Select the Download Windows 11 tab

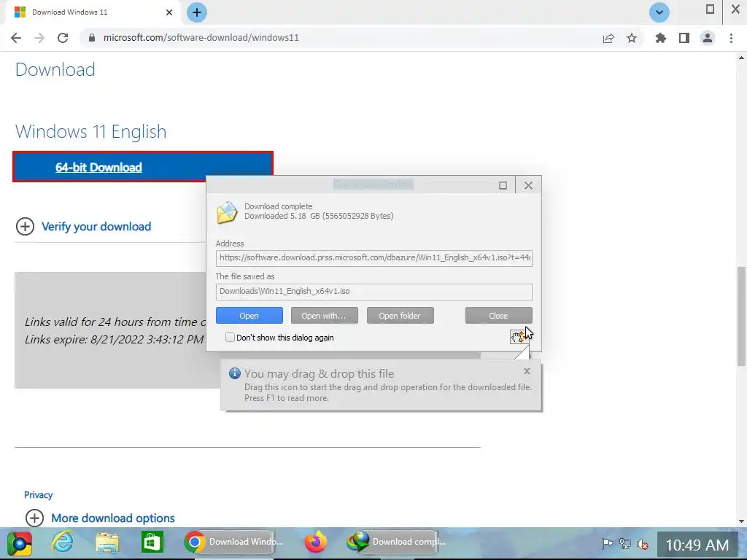(x=90, y=12)
